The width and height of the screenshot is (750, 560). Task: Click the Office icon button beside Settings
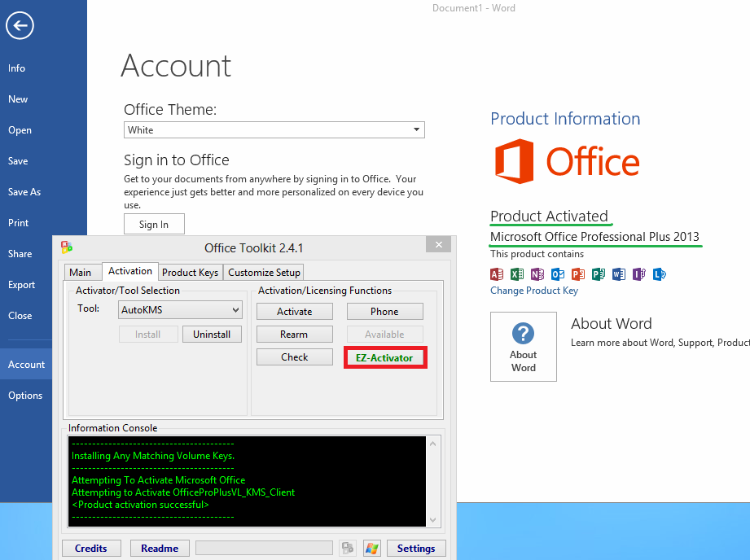click(348, 548)
